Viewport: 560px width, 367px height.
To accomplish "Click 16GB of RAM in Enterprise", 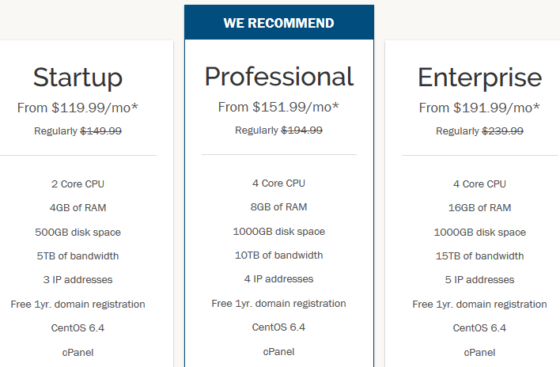I will [x=480, y=208].
